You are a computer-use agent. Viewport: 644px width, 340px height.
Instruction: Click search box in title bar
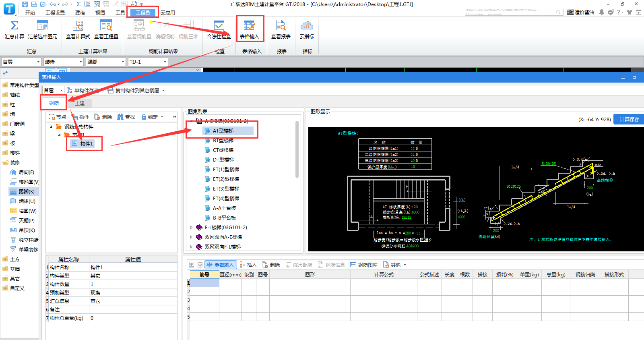[514, 12]
